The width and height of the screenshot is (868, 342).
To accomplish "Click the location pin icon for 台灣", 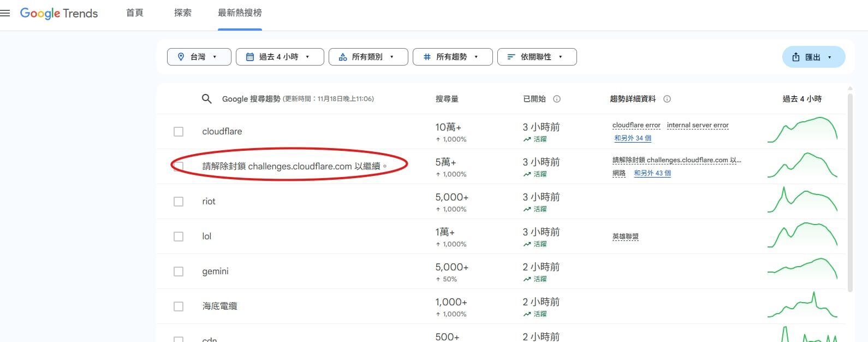I will point(181,57).
